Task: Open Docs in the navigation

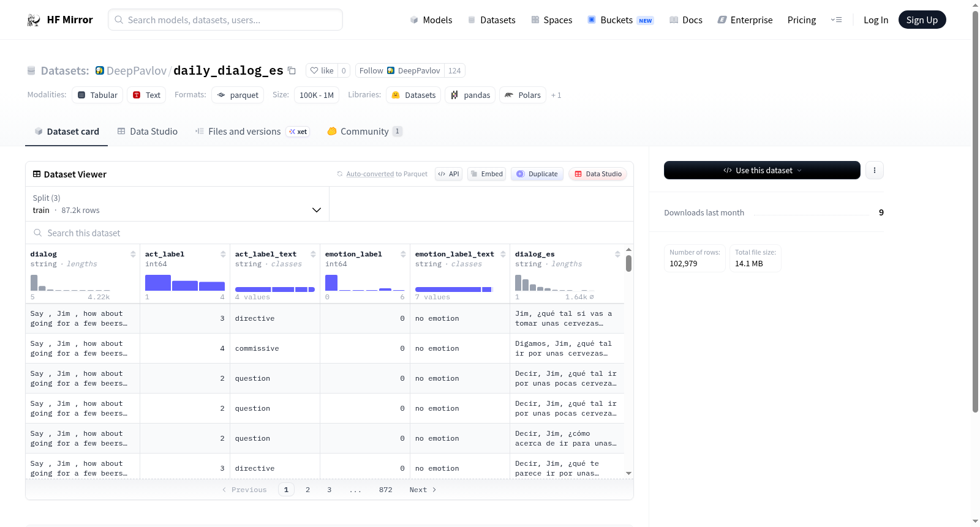Action: tap(686, 20)
